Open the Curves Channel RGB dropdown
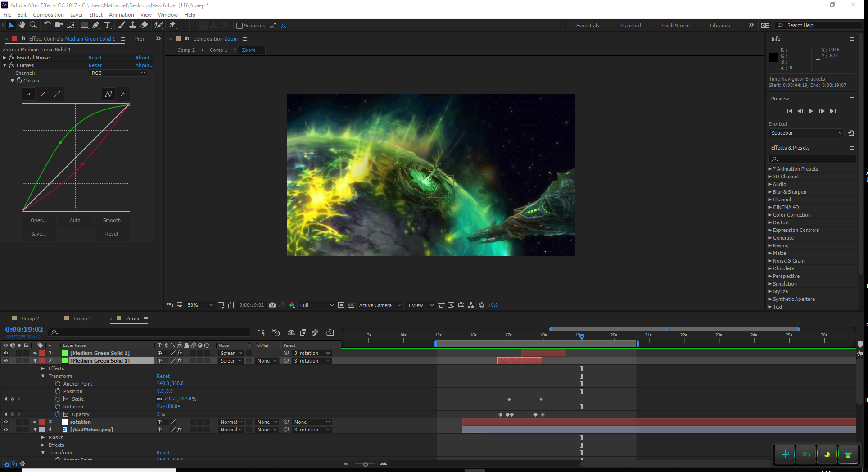 (x=118, y=73)
